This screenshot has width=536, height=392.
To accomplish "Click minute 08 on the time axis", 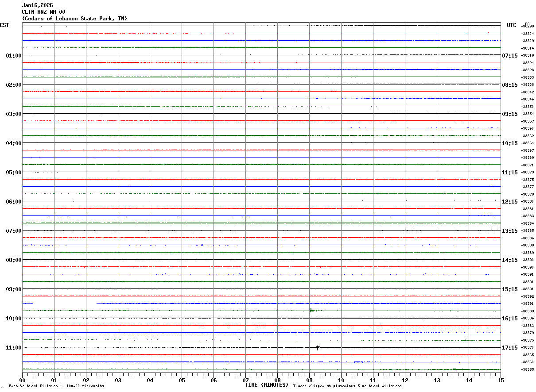I will (277, 380).
